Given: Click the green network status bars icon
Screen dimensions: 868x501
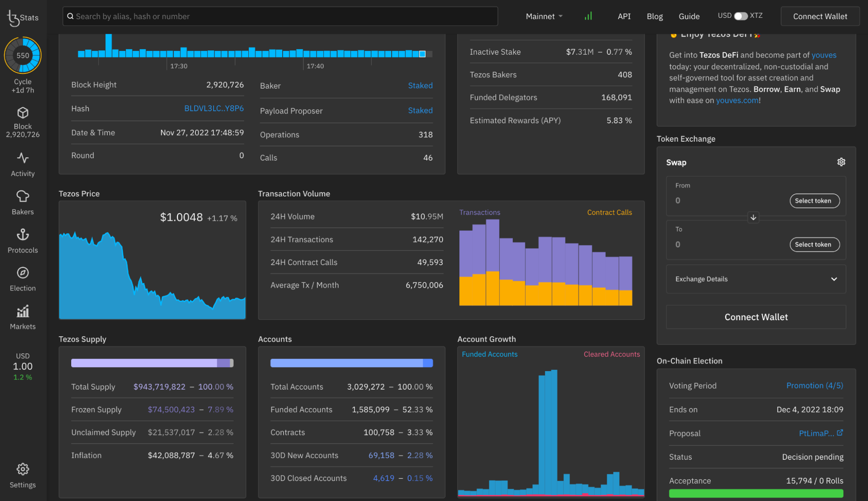Looking at the screenshot, I should (x=588, y=17).
